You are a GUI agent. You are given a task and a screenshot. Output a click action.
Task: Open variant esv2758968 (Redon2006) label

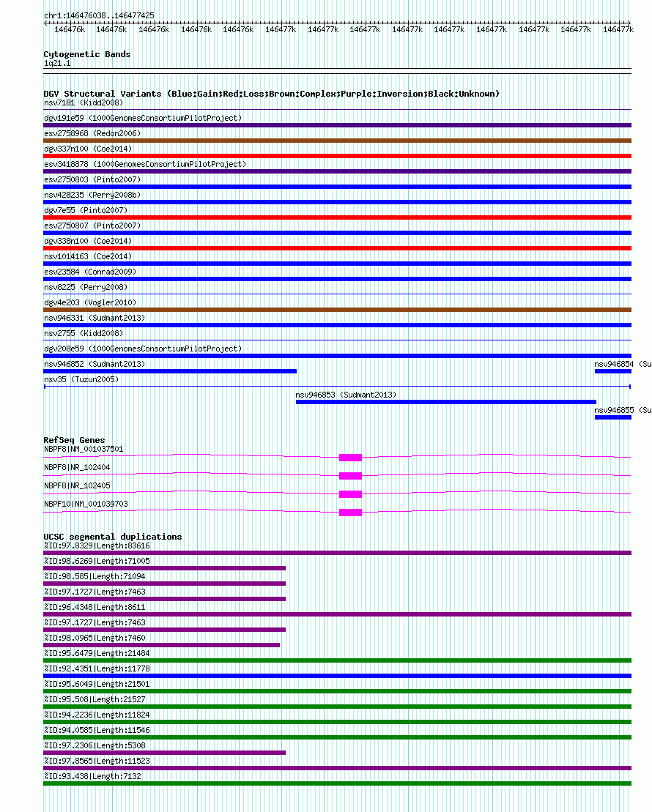click(92, 133)
